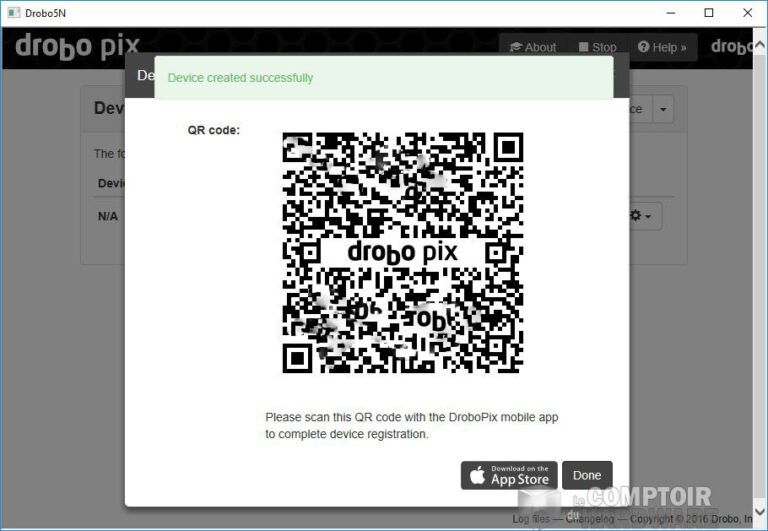This screenshot has height=531, width=768.
Task: Click the drobo logo in the header's right corner
Action: click(731, 47)
